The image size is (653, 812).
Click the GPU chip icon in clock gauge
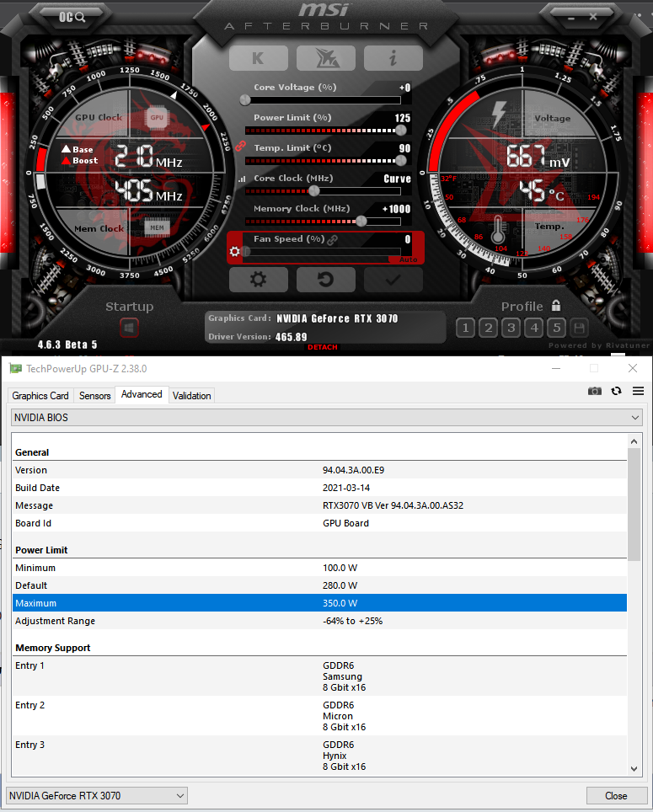point(157,118)
